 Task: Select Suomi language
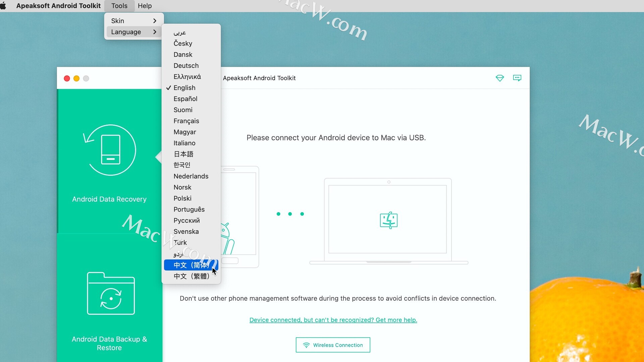191,110
